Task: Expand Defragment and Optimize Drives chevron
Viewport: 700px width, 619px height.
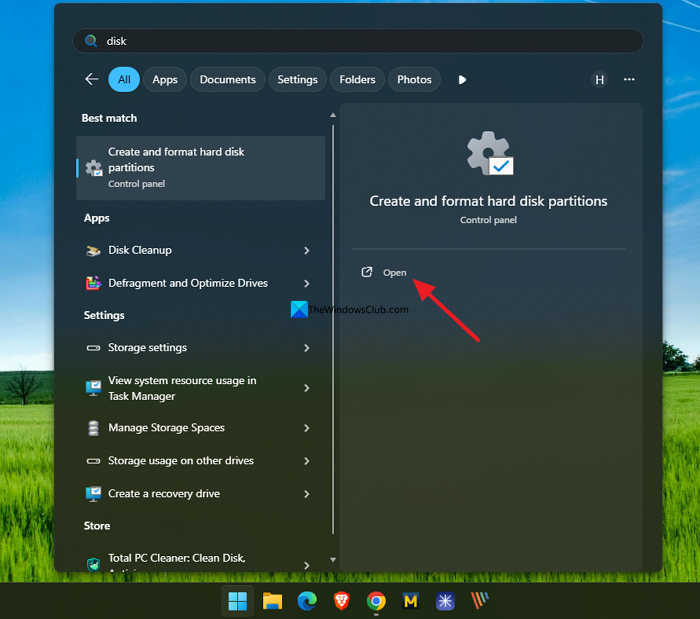Action: coord(307,283)
